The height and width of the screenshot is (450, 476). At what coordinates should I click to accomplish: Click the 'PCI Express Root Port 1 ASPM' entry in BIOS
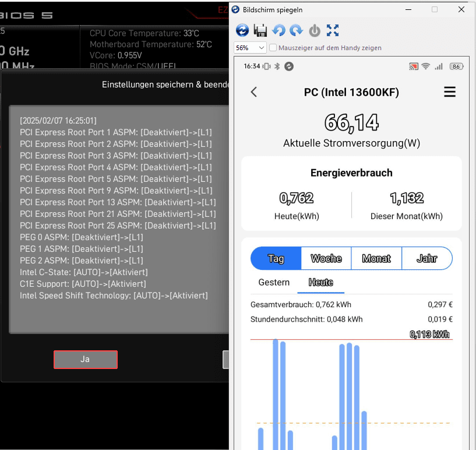[116, 132]
